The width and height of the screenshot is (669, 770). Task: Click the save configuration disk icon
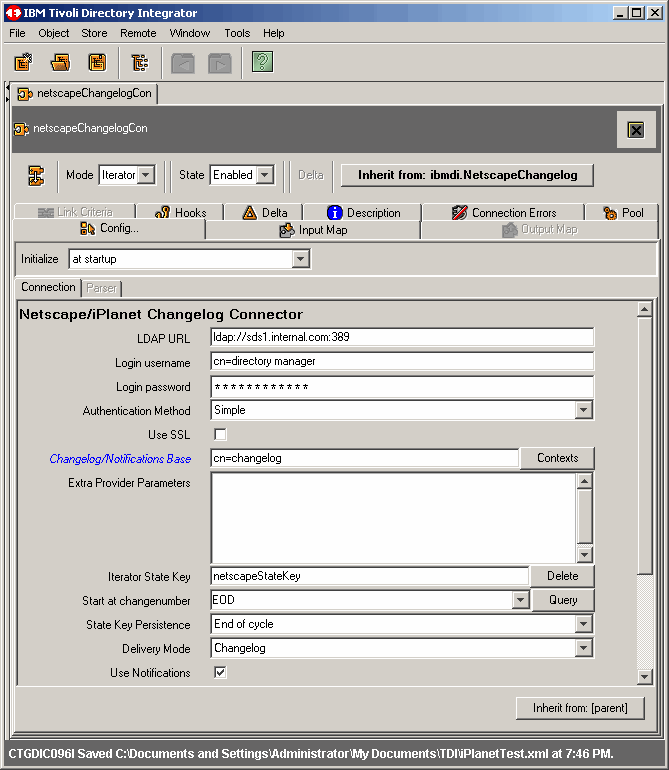click(97, 63)
